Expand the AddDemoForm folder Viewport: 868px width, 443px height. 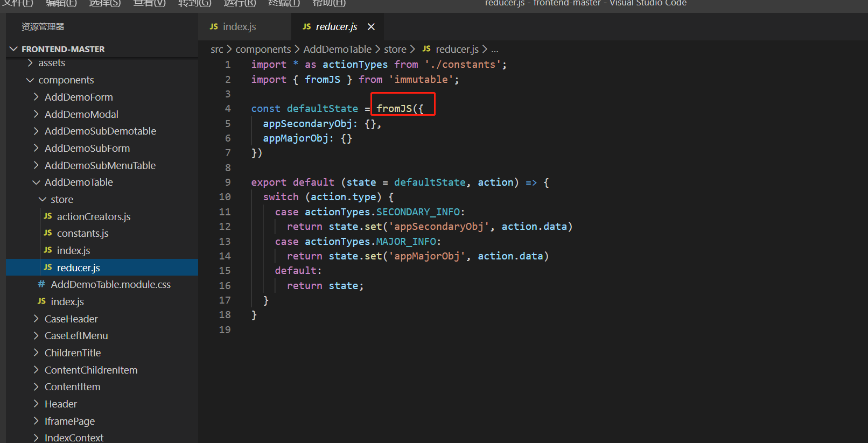click(x=36, y=97)
